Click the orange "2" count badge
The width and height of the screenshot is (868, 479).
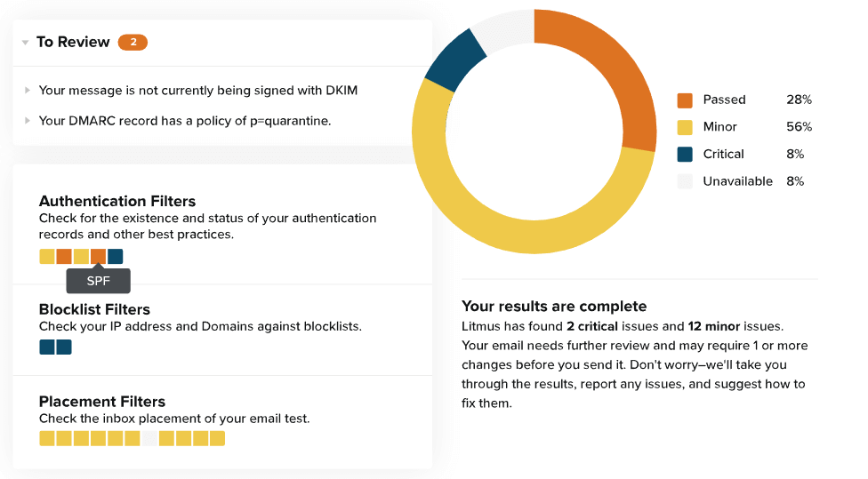pos(133,42)
